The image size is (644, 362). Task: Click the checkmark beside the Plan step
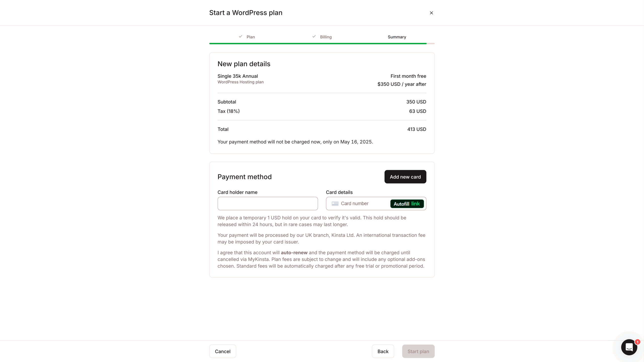coord(240,36)
